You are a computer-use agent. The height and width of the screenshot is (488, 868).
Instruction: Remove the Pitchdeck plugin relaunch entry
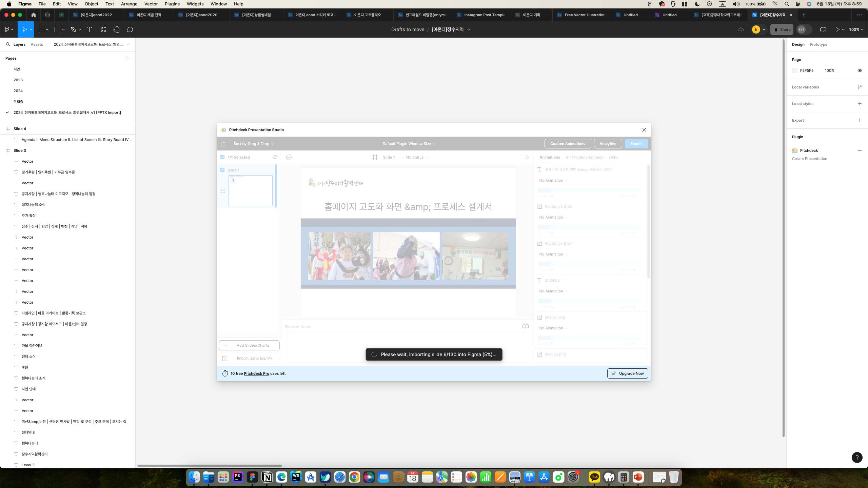pos(860,150)
